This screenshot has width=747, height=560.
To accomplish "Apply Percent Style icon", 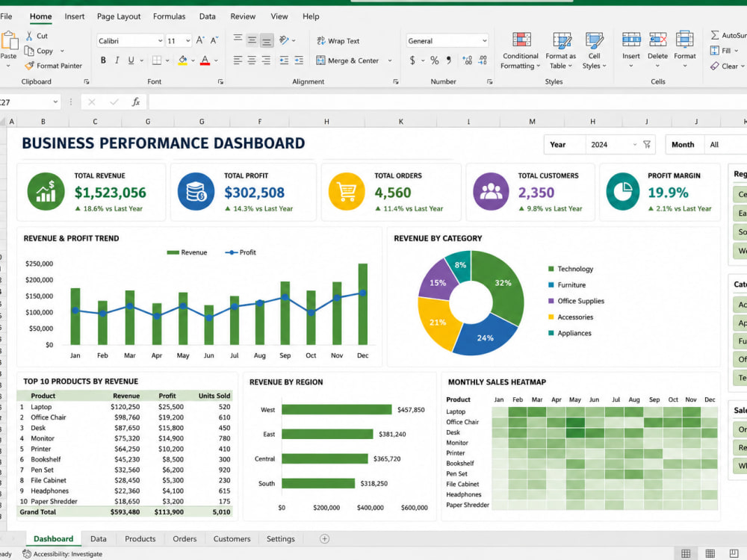I will tap(435, 60).
